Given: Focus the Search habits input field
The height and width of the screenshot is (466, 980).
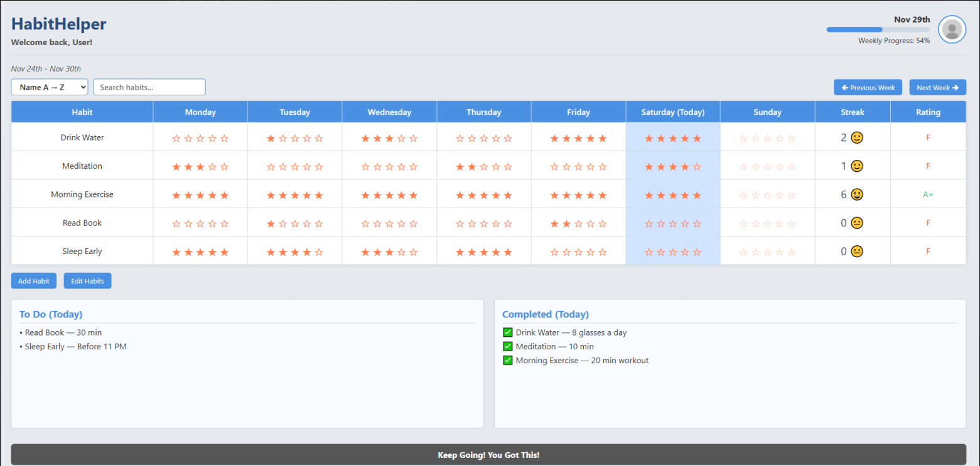Looking at the screenshot, I should coord(149,87).
